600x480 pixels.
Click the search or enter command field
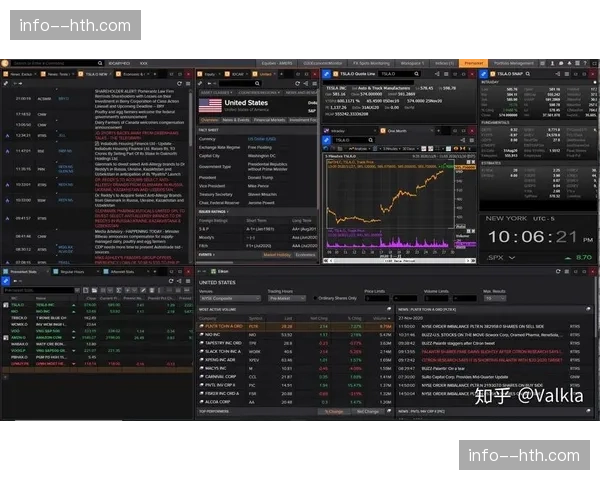point(50,62)
